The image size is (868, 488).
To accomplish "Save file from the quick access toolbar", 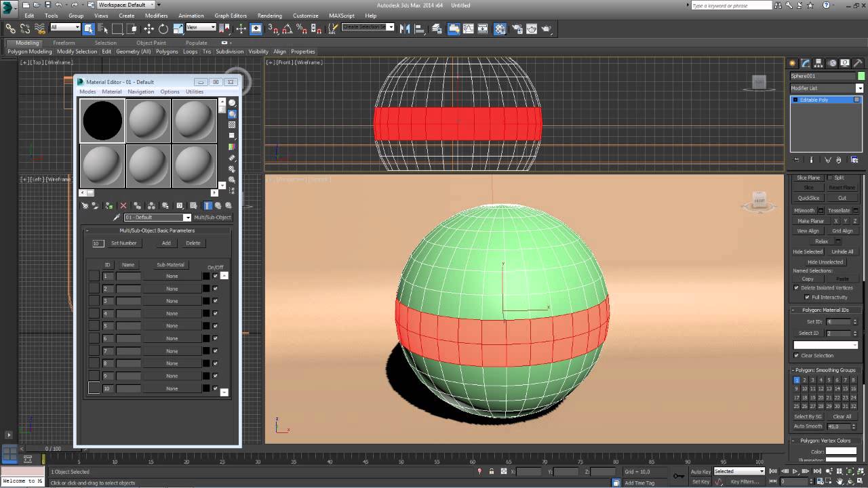I will (x=47, y=5).
